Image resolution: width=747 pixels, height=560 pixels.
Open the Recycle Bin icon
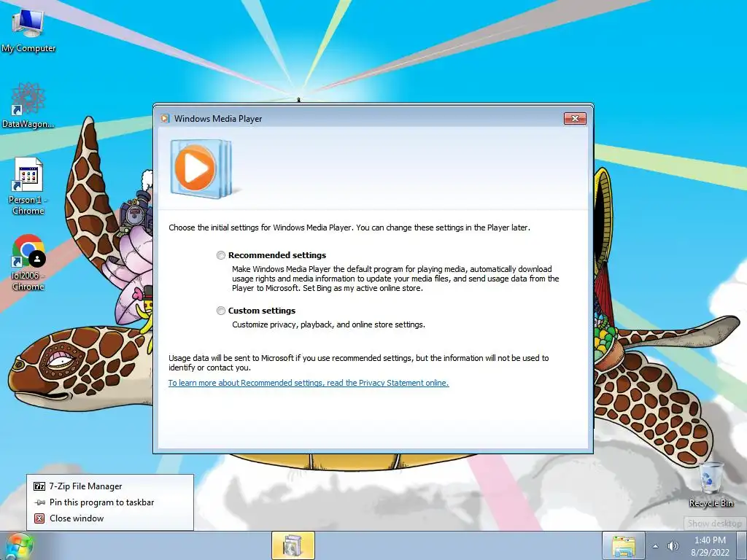click(x=711, y=485)
